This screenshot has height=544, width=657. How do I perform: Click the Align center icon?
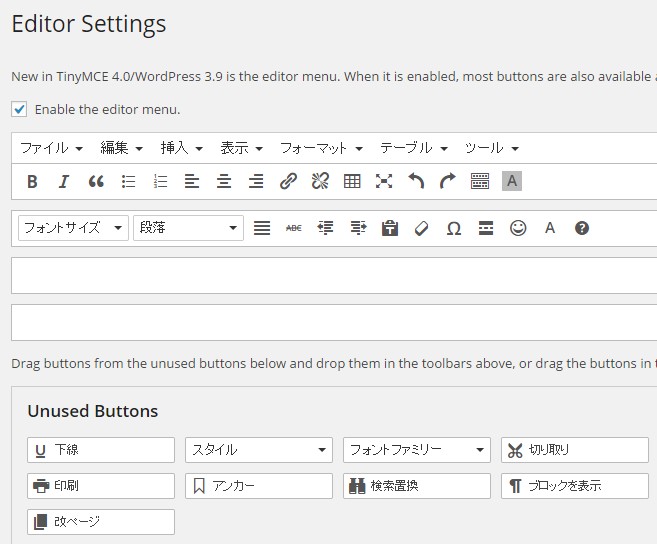(x=224, y=181)
